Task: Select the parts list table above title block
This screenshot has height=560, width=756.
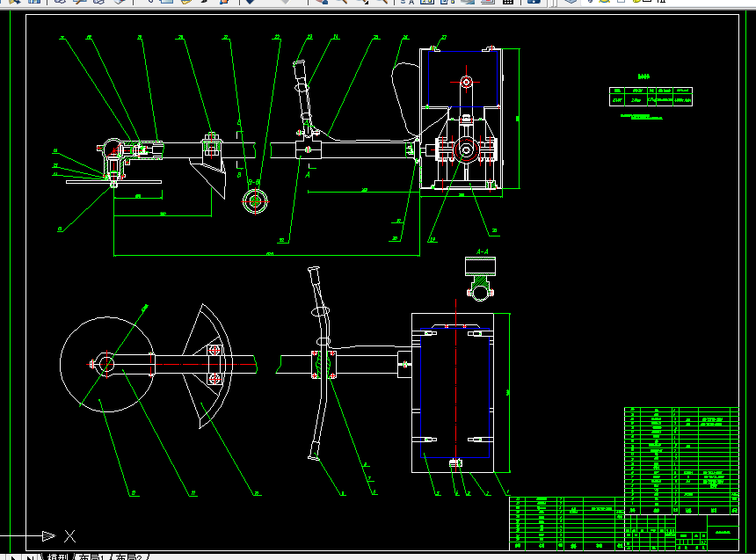Action: coord(681,461)
